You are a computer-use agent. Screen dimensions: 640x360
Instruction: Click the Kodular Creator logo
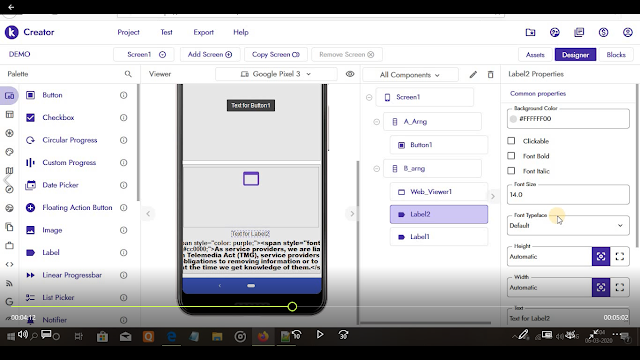(x=11, y=32)
